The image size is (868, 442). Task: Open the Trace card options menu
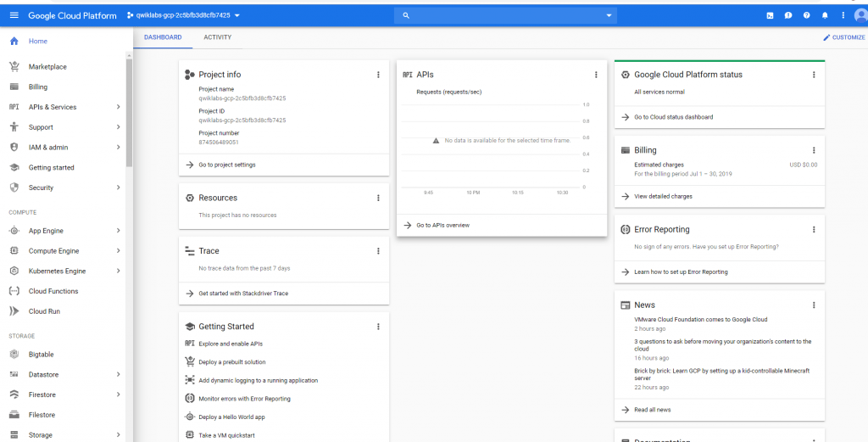378,251
